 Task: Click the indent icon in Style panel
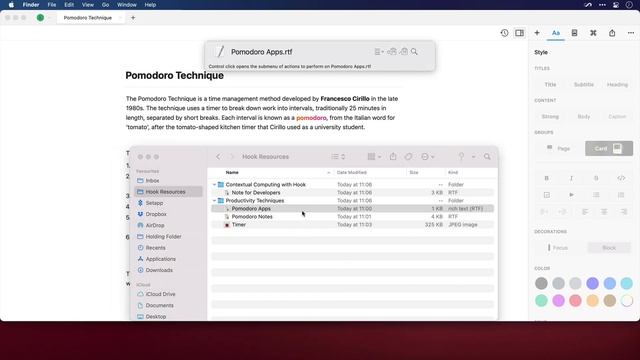click(x=562, y=212)
